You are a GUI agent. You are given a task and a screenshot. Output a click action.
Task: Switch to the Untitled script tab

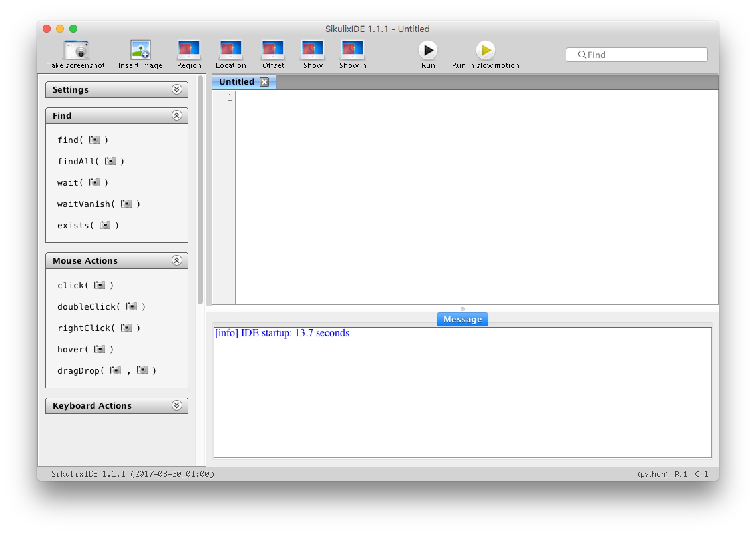coord(237,82)
